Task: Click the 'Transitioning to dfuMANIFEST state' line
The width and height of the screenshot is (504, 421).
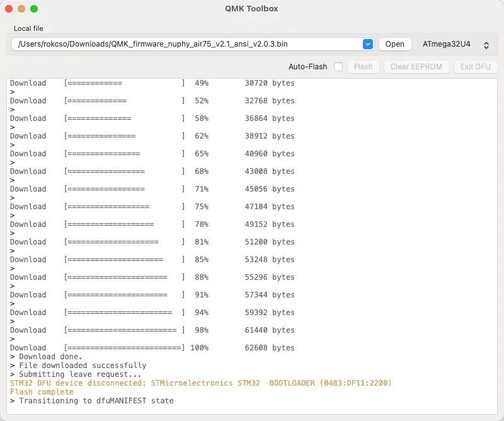Action: coord(92,401)
